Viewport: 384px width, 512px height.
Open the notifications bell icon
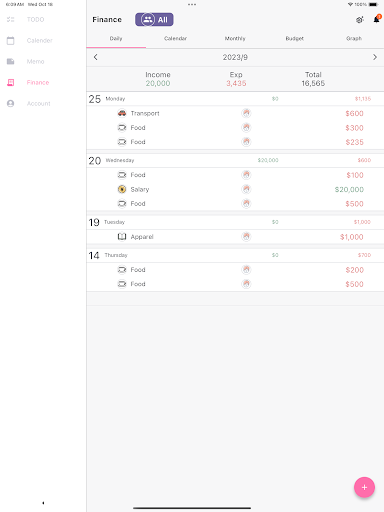click(377, 19)
